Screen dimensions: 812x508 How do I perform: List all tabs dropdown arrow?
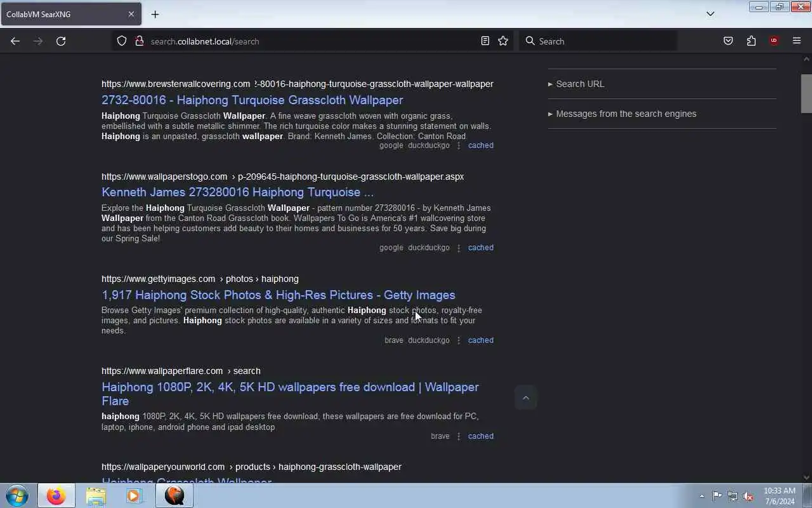click(x=710, y=14)
